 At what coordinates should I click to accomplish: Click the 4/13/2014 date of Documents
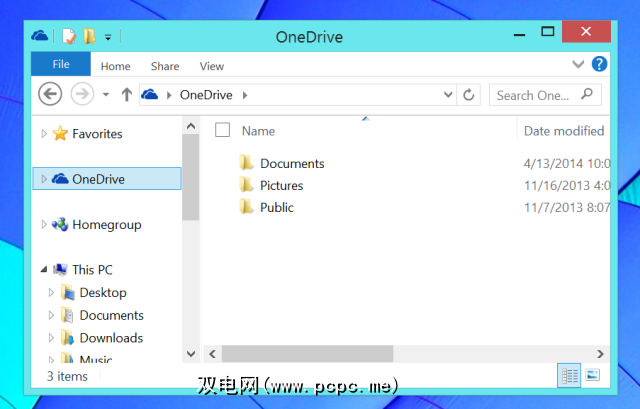click(567, 164)
